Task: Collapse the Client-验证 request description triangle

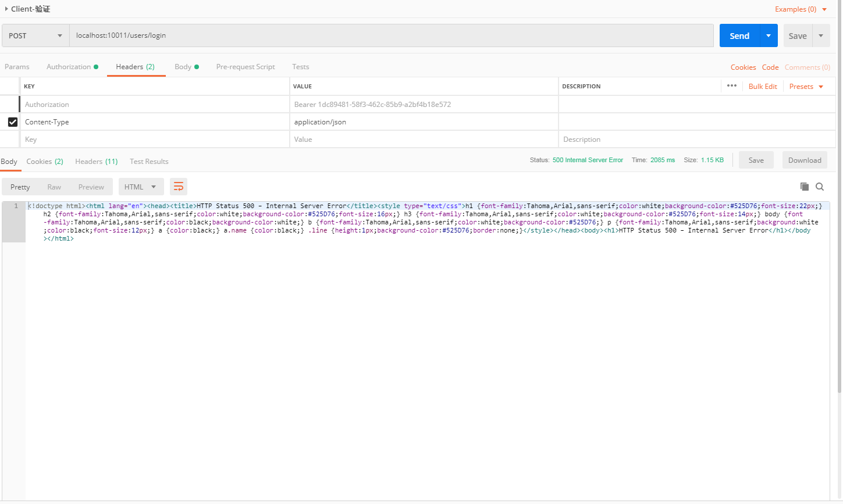Action: pos(6,9)
